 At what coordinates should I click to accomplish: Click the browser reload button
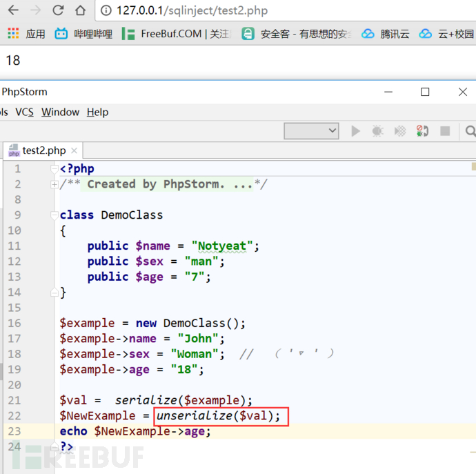click(58, 10)
